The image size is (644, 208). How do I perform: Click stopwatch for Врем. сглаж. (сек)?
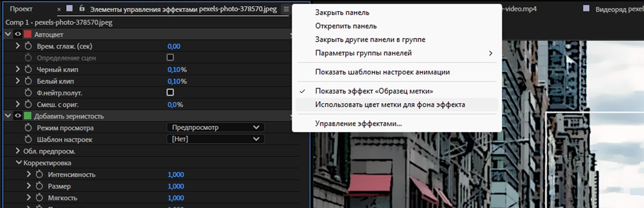pyautogui.click(x=29, y=47)
